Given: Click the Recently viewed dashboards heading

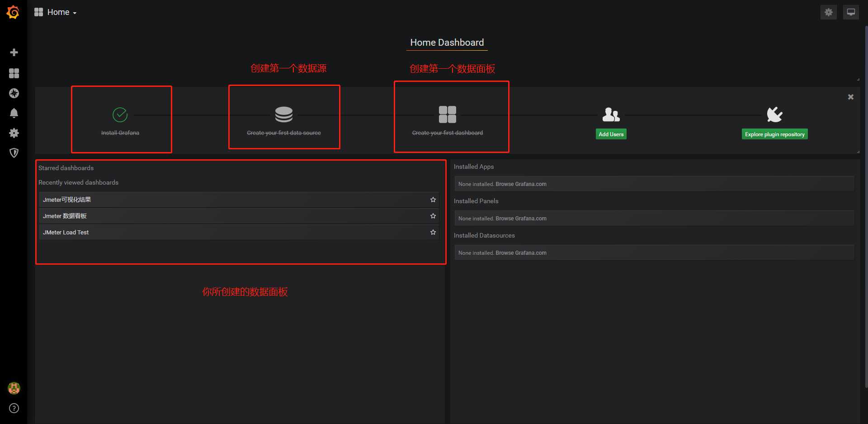Looking at the screenshot, I should pos(78,182).
